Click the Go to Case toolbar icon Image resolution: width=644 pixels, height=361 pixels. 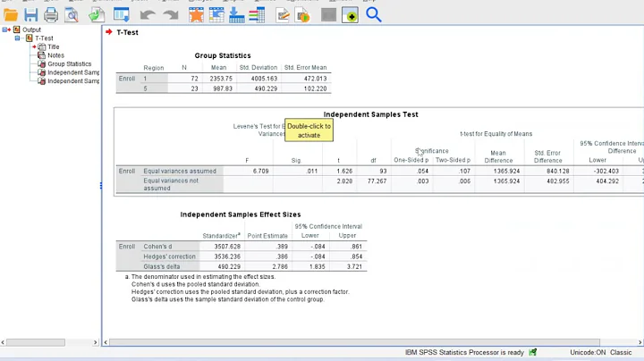pyautogui.click(x=216, y=15)
